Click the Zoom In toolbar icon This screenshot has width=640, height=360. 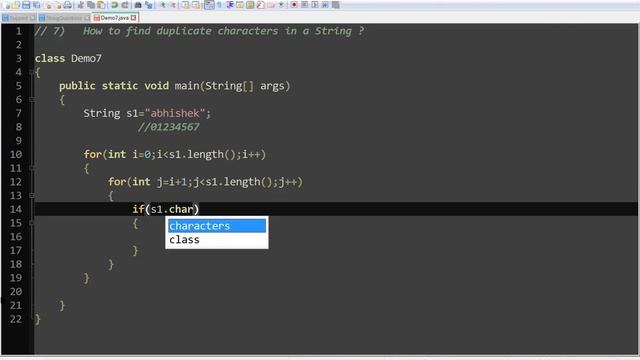coord(162,5)
